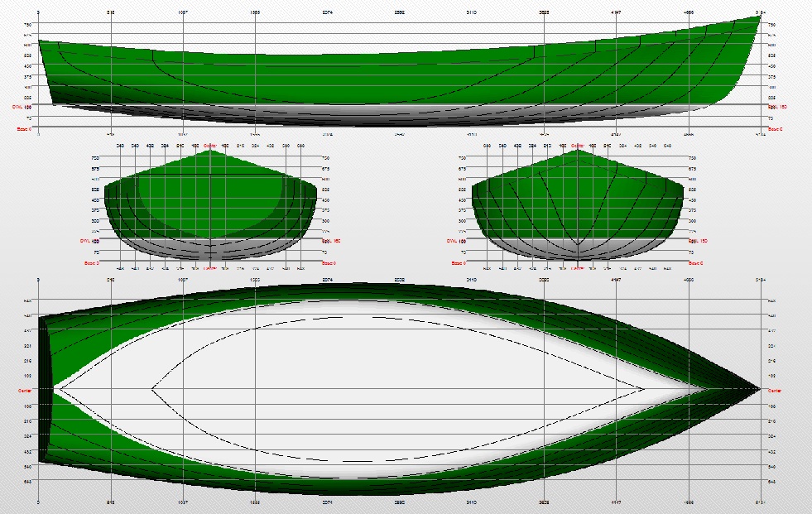Click red Center label above stern body plan
This screenshot has width=812, height=514.
coord(209,146)
